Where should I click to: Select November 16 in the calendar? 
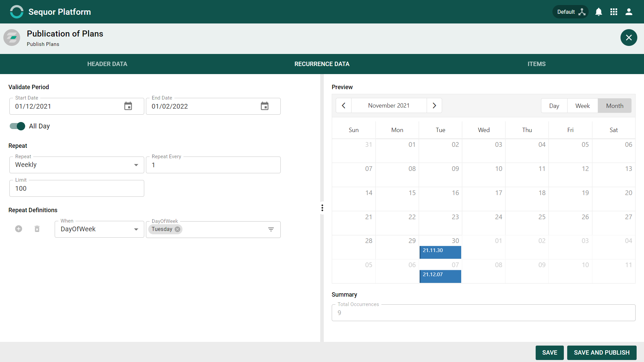point(440,199)
